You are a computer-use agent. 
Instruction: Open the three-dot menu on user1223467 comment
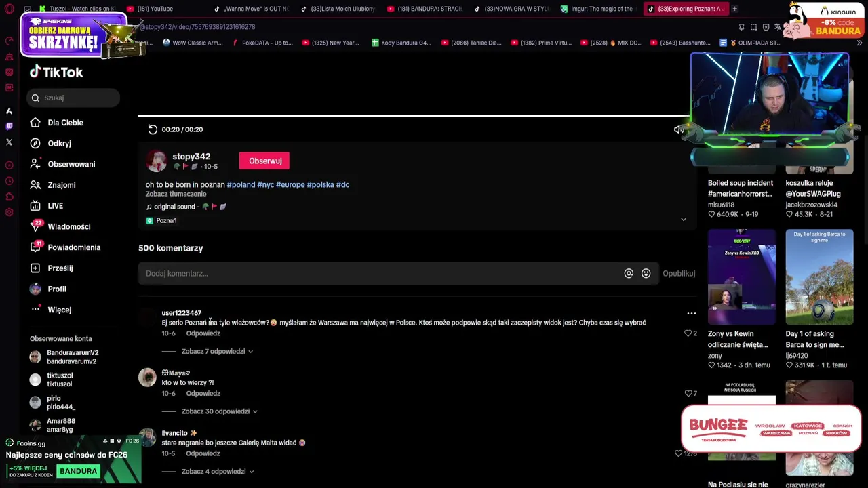[691, 313]
